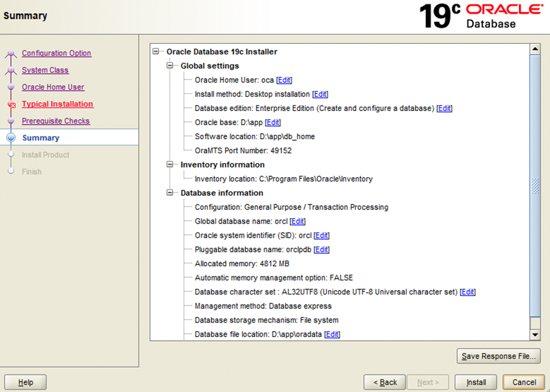Click the scrollbar up arrow
The width and height of the screenshot is (550, 392).
pyautogui.click(x=535, y=49)
